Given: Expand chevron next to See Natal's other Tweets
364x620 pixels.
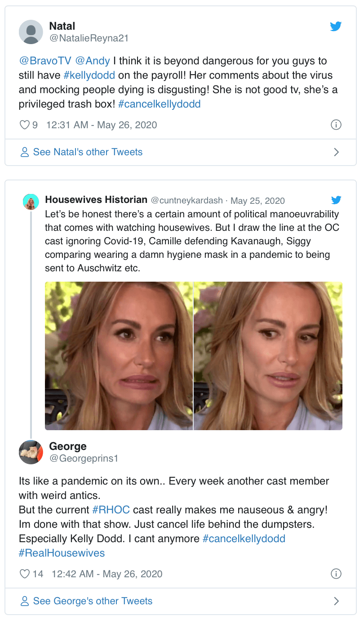Looking at the screenshot, I should click(336, 152).
